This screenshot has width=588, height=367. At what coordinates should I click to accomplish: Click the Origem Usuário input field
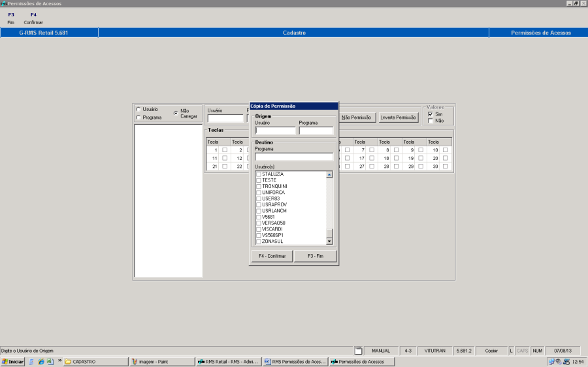pyautogui.click(x=275, y=131)
